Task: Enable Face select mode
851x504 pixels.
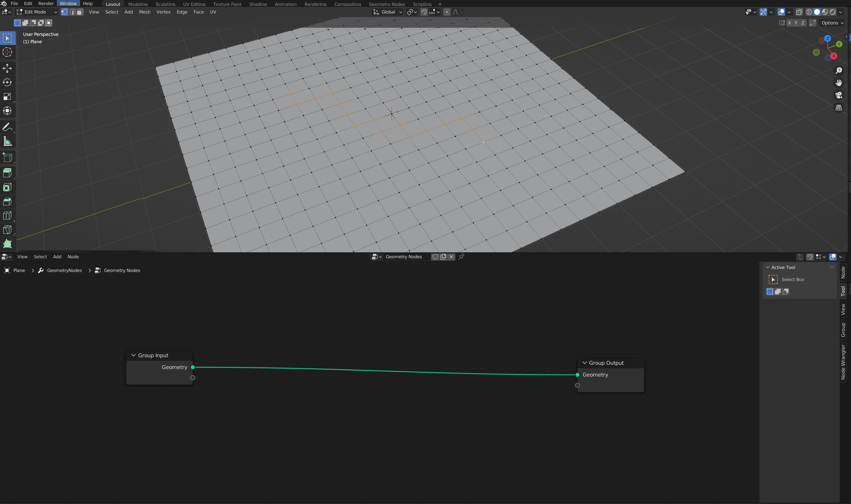Action: [x=80, y=12]
